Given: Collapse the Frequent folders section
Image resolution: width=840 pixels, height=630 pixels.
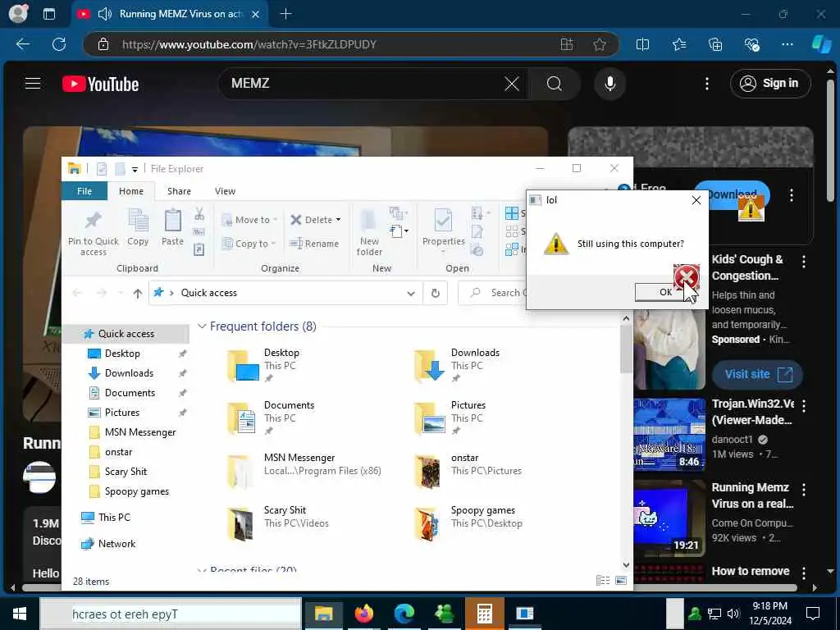Looking at the screenshot, I should pyautogui.click(x=202, y=326).
